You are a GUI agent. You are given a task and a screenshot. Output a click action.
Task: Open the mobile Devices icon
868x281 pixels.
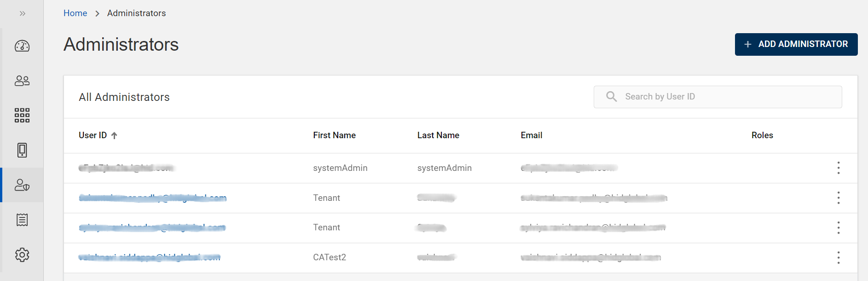pos(22,150)
